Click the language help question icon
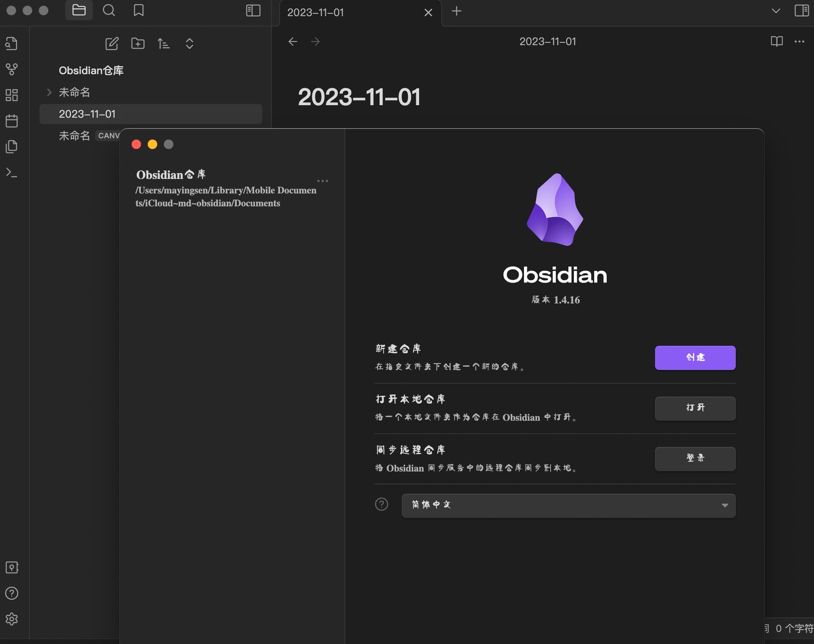This screenshot has height=644, width=814. [x=382, y=504]
